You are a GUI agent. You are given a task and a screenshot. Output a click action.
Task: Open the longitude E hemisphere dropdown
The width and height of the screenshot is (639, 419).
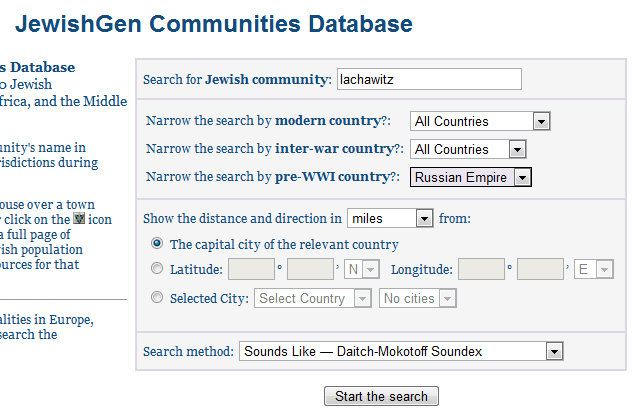tap(593, 269)
